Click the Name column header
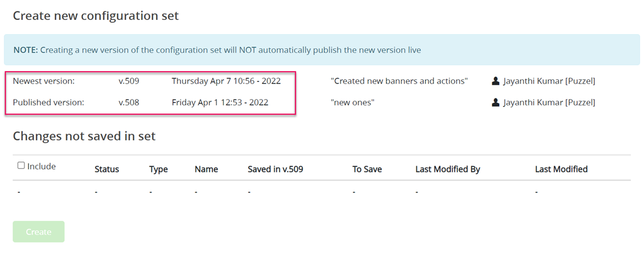644x264 pixels. coord(206,169)
